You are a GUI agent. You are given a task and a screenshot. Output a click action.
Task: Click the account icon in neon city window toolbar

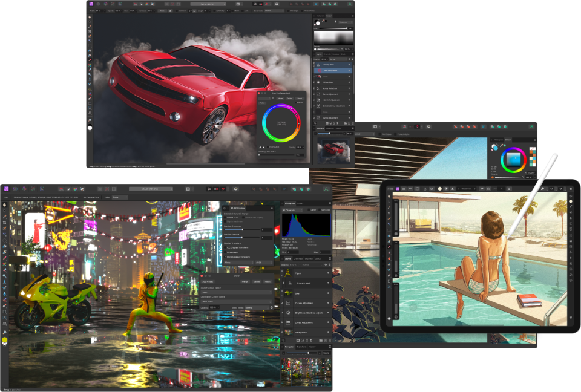(326, 189)
